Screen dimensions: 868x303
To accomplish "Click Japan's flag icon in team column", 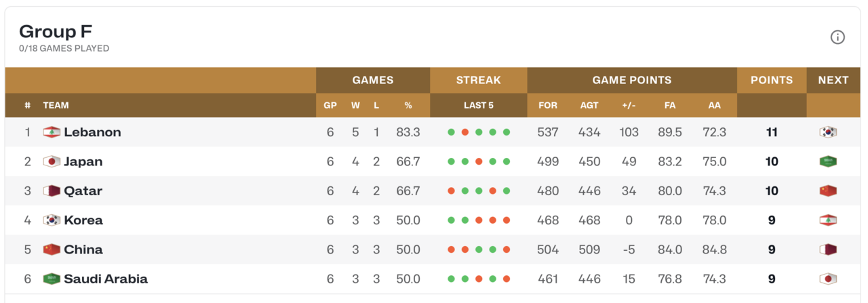I will pos(52,161).
